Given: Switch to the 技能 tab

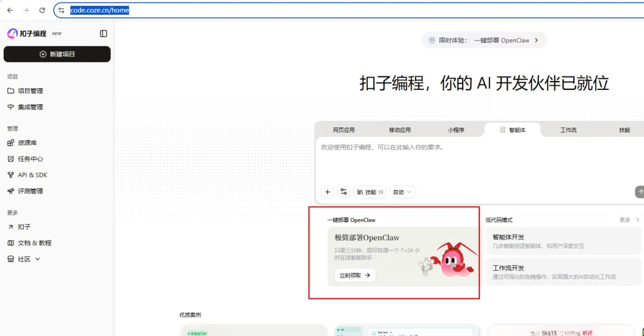Looking at the screenshot, I should point(624,130).
